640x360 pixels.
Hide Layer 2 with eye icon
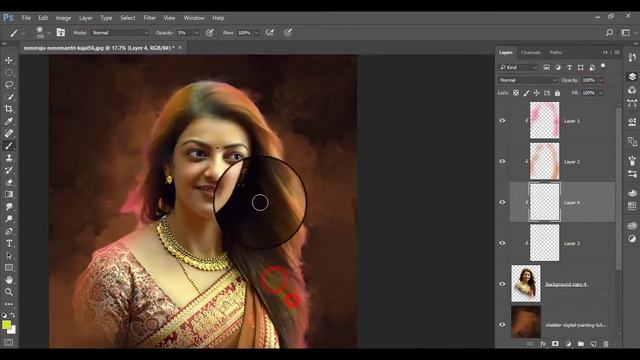502,162
